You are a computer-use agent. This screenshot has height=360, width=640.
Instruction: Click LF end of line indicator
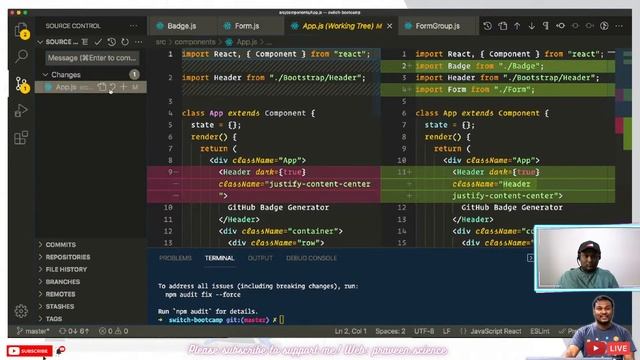click(x=447, y=331)
